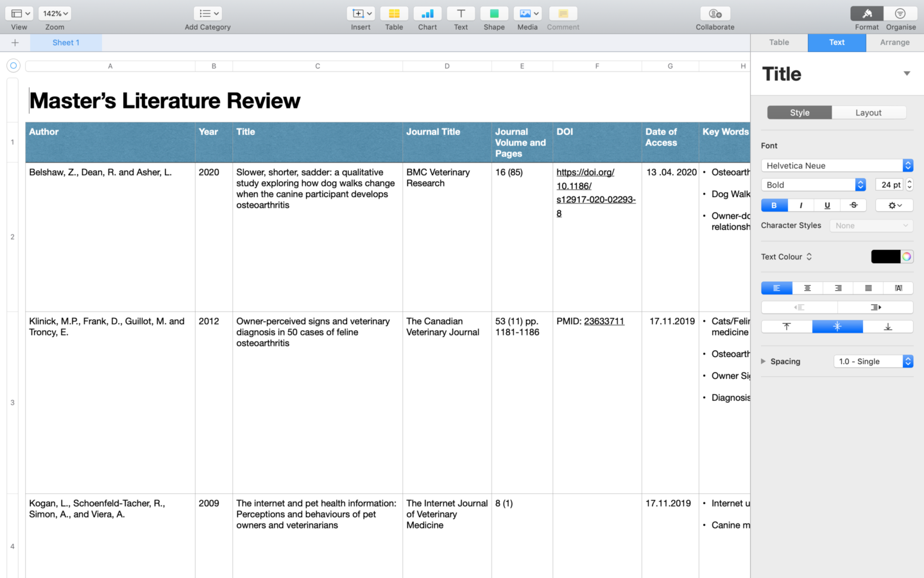Image resolution: width=924 pixels, height=578 pixels.
Task: Add a Comment from the toolbar
Action: [563, 13]
